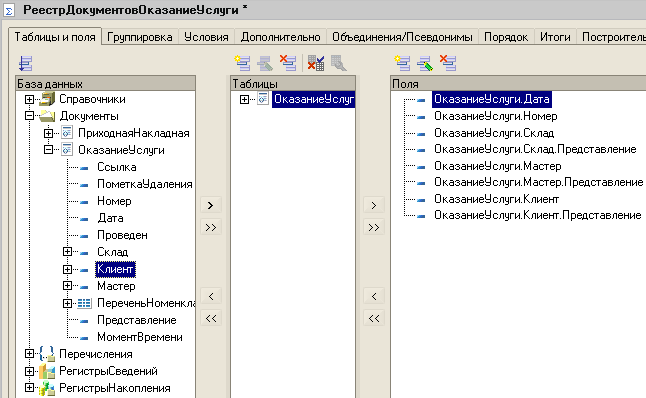Image resolution: width=646 pixels, height=398 pixels.
Task: Click the ПереченьНоменклатуры table part icon
Action: (84, 303)
